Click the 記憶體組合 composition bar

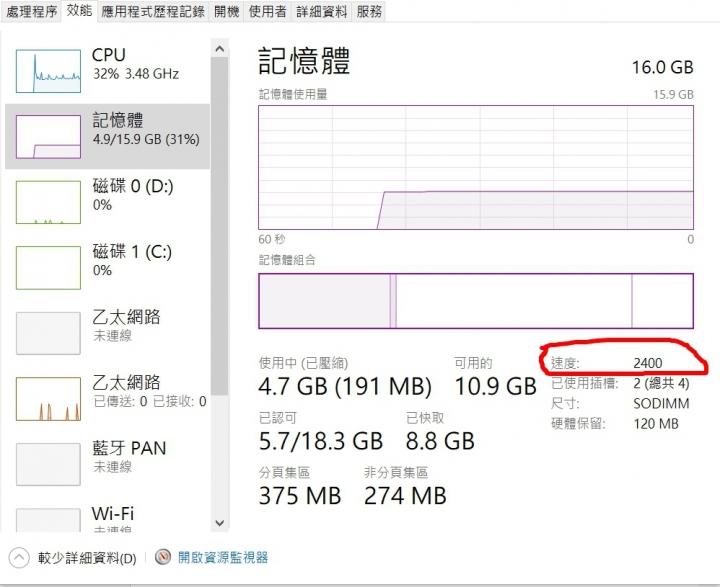click(x=476, y=301)
